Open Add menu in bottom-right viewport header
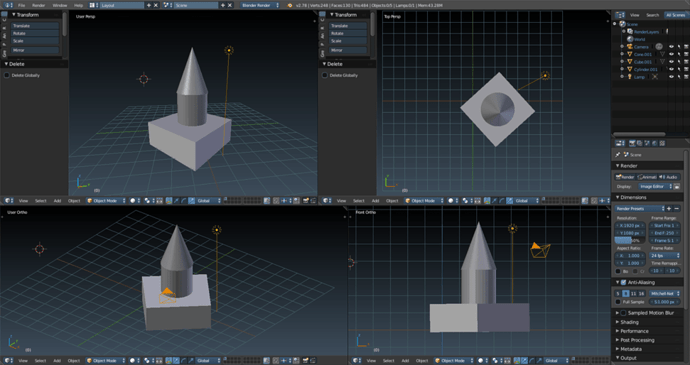Viewport: 690px width, 365px height. (405, 361)
